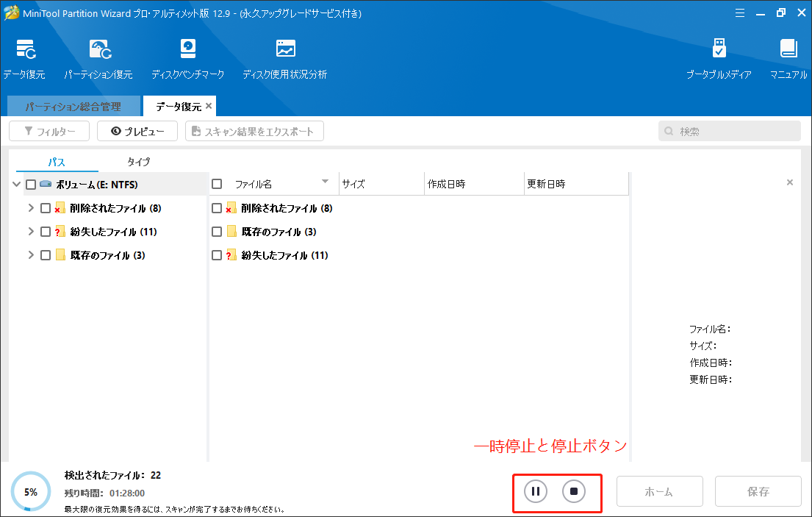Select the 削除されたファイル (8) tree label
This screenshot has height=517, width=812.
pos(116,208)
